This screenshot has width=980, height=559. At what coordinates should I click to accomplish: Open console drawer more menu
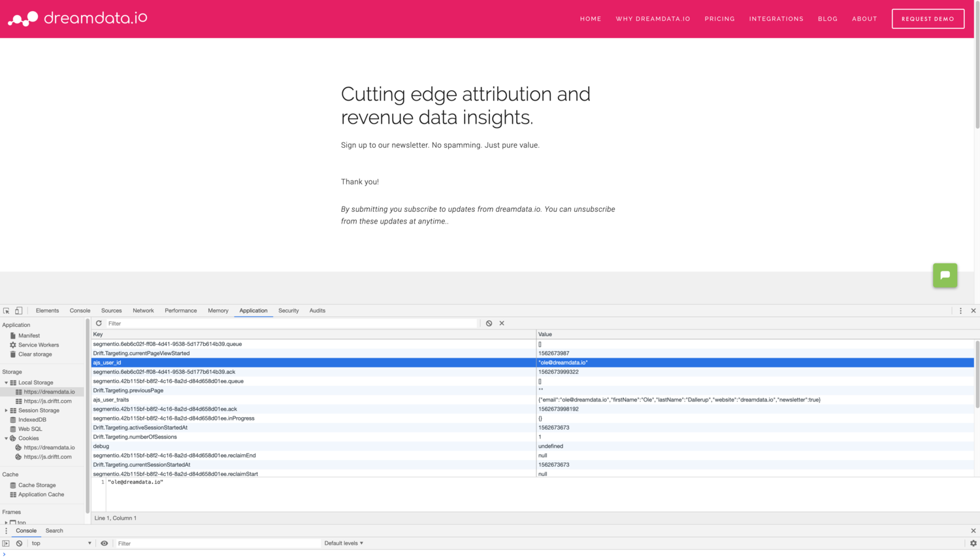pyautogui.click(x=6, y=531)
